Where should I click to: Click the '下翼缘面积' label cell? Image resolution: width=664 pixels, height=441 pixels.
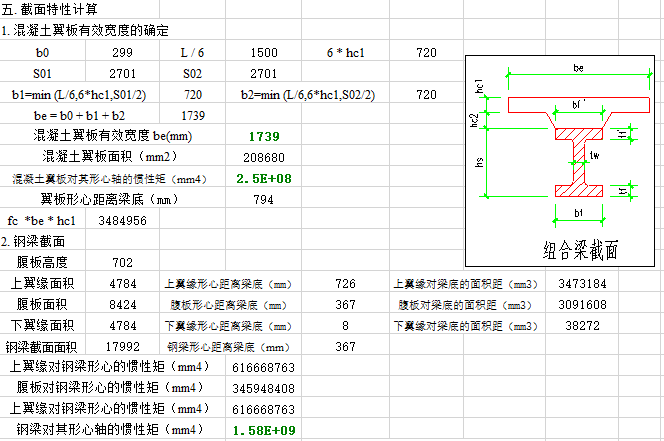click(42, 326)
